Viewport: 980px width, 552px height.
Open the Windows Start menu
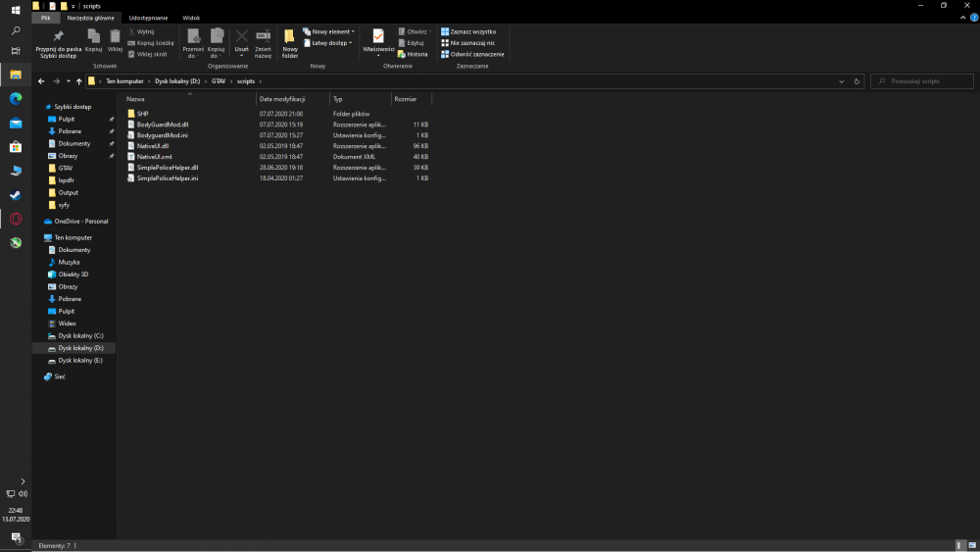point(16,10)
